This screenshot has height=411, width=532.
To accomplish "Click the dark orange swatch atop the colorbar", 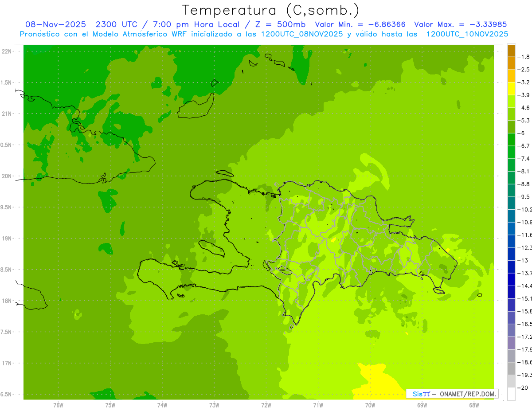I will coord(511,51).
